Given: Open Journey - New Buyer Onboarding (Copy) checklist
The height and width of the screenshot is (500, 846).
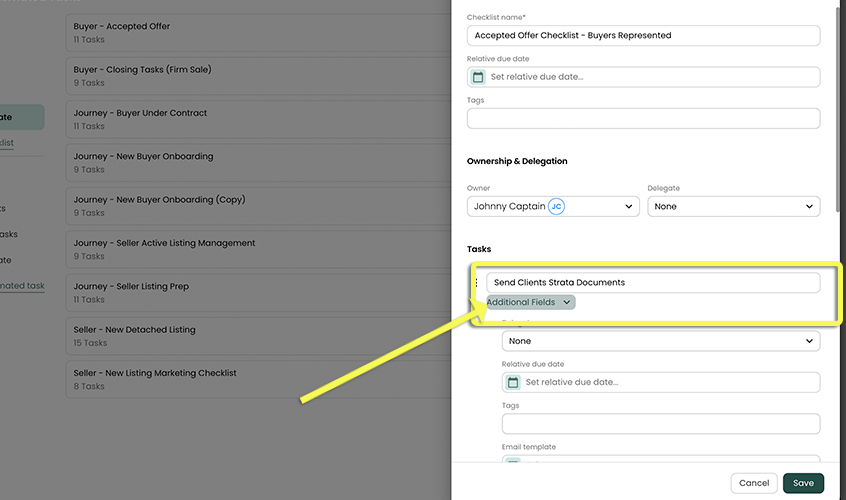Looking at the screenshot, I should 250,206.
